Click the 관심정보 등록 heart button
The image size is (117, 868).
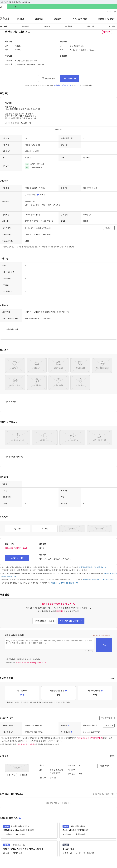pos(48,78)
